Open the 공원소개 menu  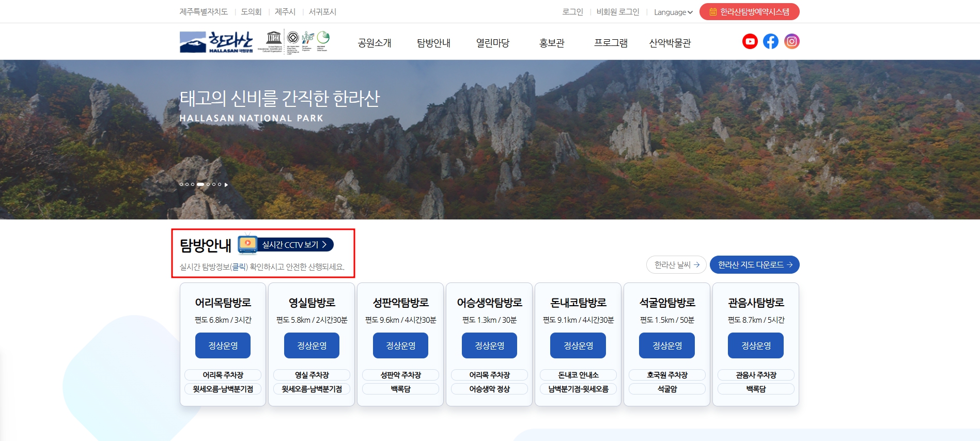pyautogui.click(x=375, y=43)
